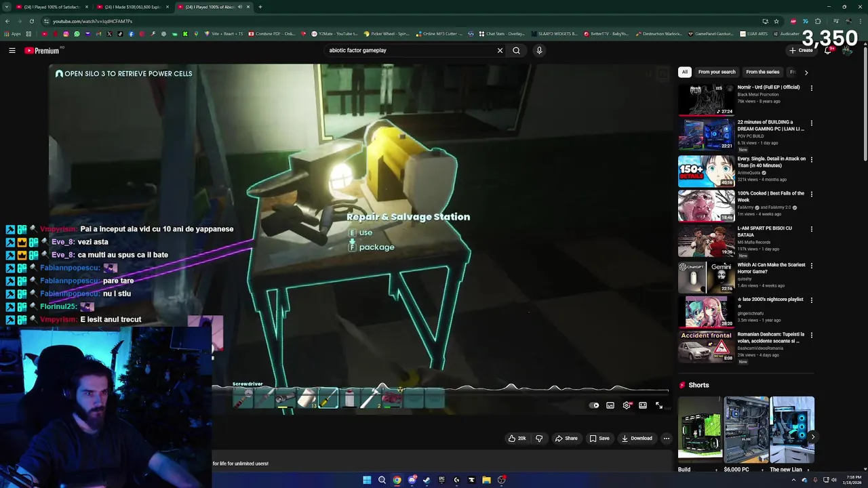This screenshot has height=488, width=868.
Task: Open the more actions ellipsis below video
Action: pos(666,439)
